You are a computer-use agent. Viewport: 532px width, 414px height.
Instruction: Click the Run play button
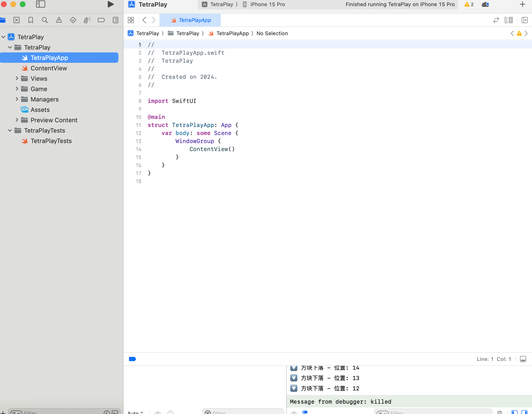(111, 4)
